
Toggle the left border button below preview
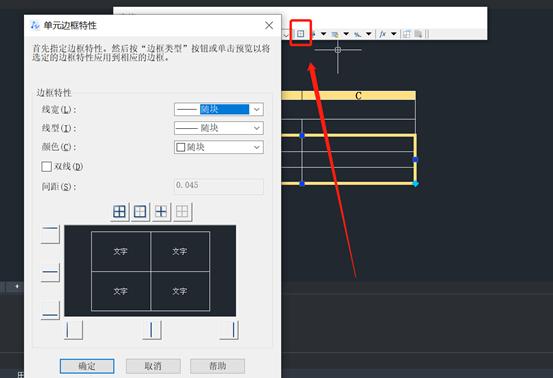coord(73,330)
